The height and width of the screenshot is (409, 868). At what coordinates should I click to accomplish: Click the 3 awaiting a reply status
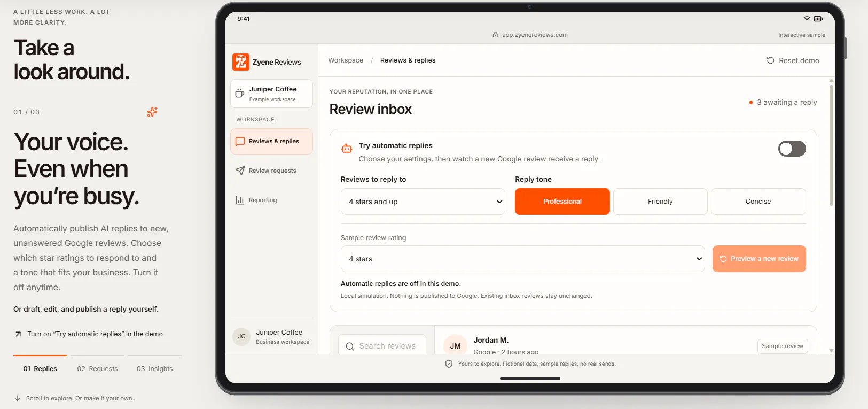(x=783, y=102)
